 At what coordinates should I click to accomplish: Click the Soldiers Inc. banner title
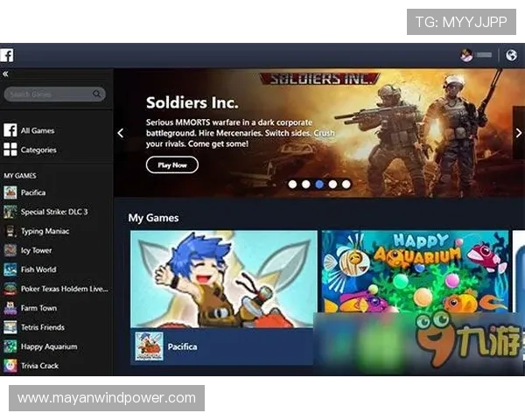[x=192, y=102]
